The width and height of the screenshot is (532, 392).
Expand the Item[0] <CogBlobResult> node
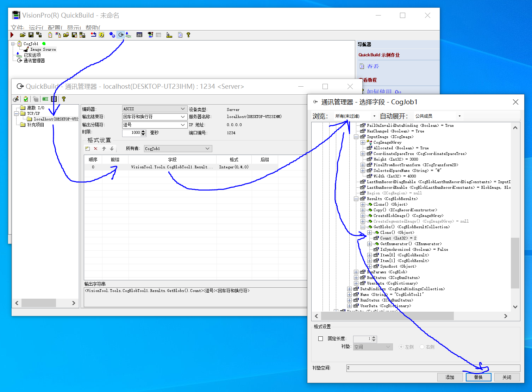[370, 255]
